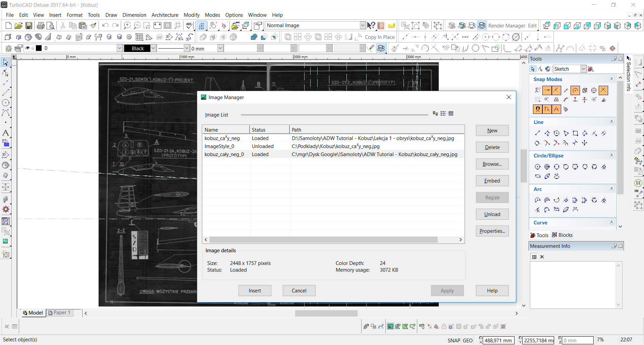Click the Undo arrow icon
This screenshot has height=345, width=644.
105,25
